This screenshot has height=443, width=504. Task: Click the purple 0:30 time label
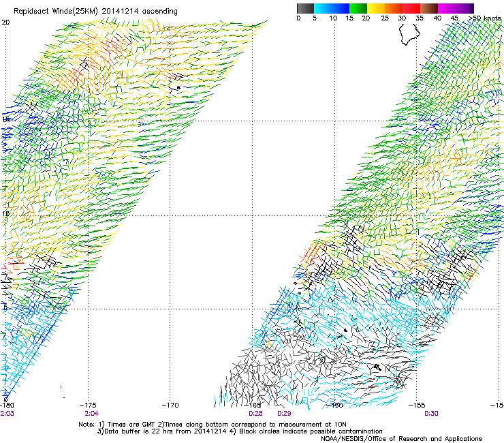(x=431, y=414)
